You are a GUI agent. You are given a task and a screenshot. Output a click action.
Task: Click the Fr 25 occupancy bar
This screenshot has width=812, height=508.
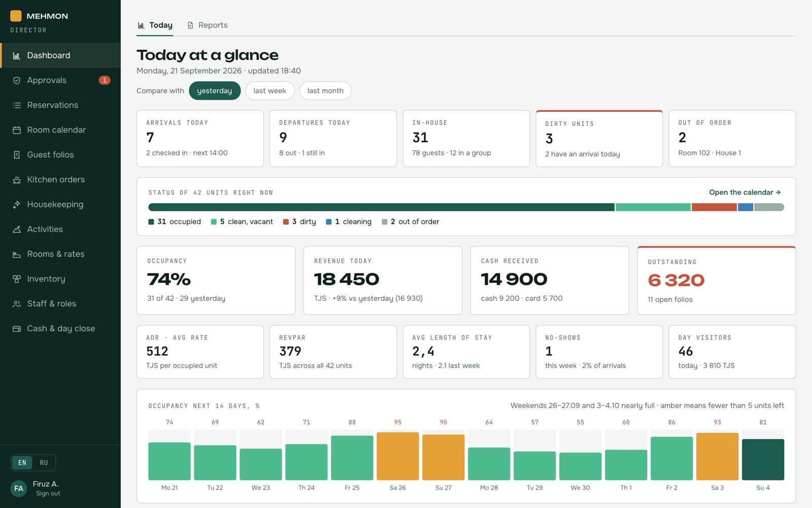click(x=352, y=458)
